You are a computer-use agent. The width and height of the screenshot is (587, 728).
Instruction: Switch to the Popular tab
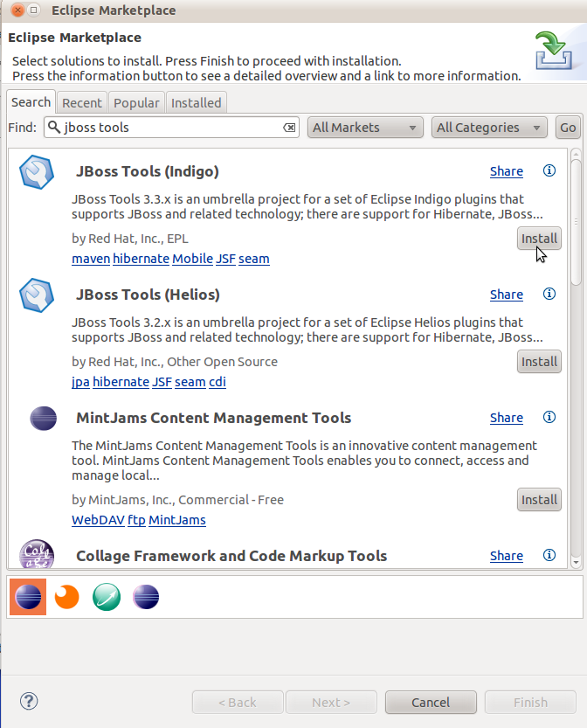pos(136,103)
